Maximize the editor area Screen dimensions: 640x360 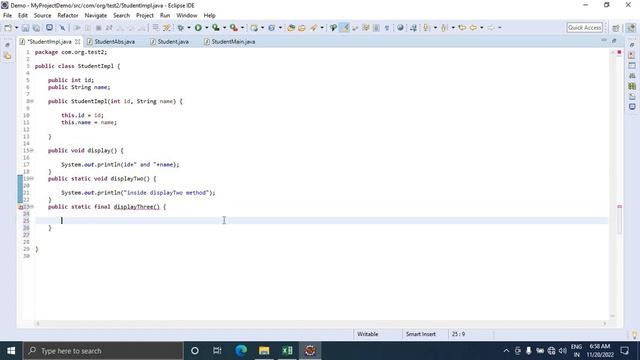pos(614,40)
